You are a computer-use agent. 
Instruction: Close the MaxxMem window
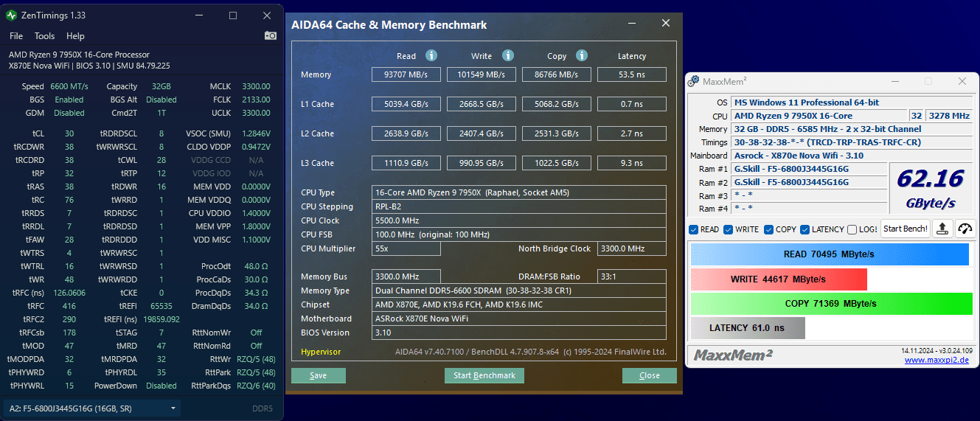[962, 81]
